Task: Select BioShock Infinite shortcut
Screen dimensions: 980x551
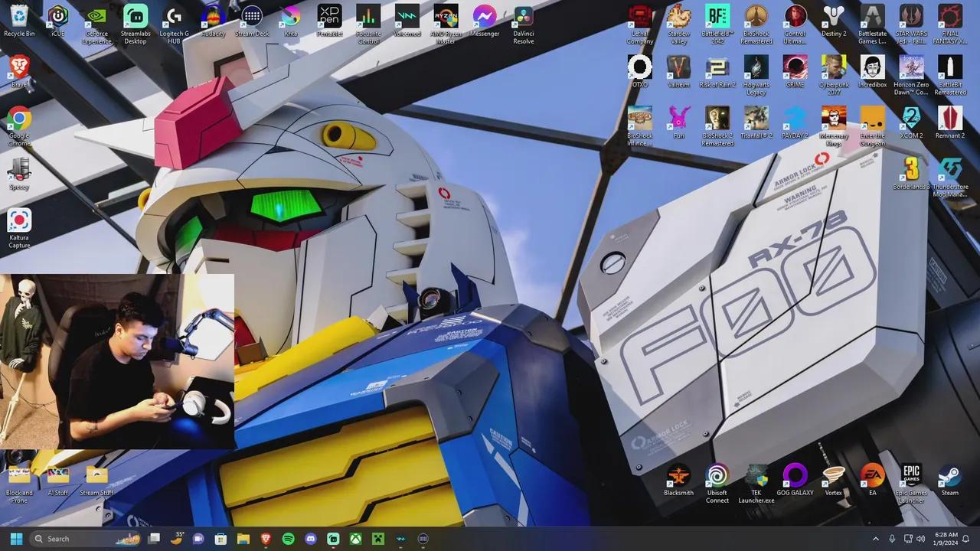Action: tap(640, 126)
